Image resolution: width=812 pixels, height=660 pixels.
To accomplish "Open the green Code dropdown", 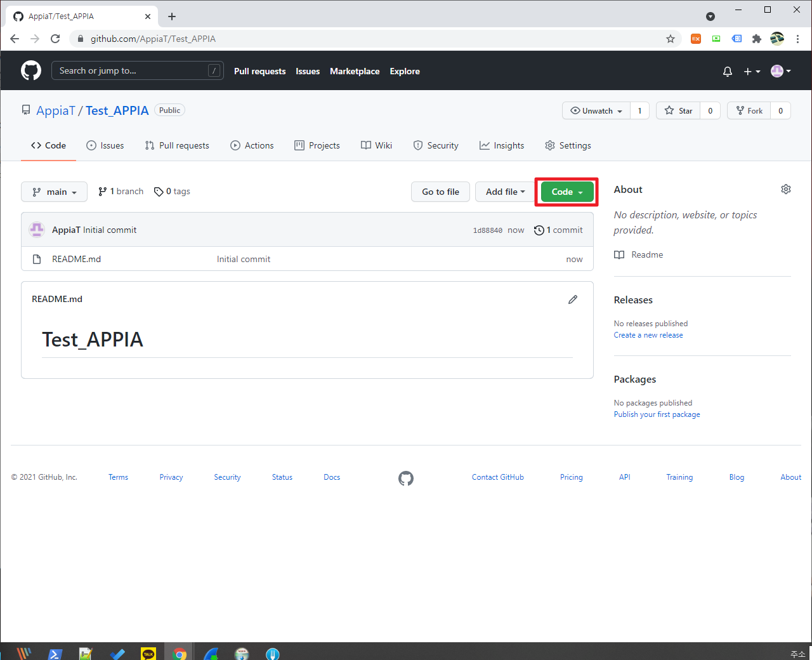I will [567, 192].
